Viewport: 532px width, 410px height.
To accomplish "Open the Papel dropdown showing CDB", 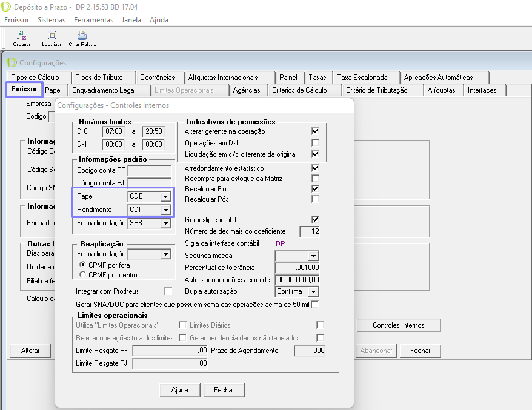I will pos(165,197).
